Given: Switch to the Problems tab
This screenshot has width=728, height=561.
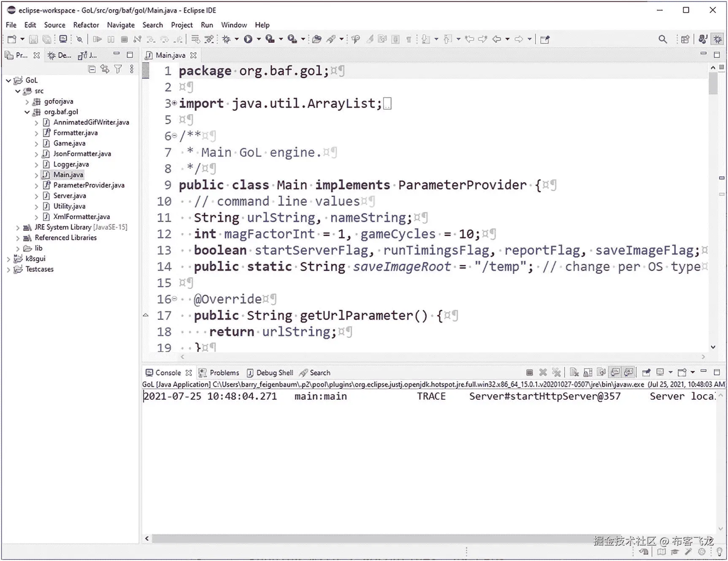Looking at the screenshot, I should point(219,373).
